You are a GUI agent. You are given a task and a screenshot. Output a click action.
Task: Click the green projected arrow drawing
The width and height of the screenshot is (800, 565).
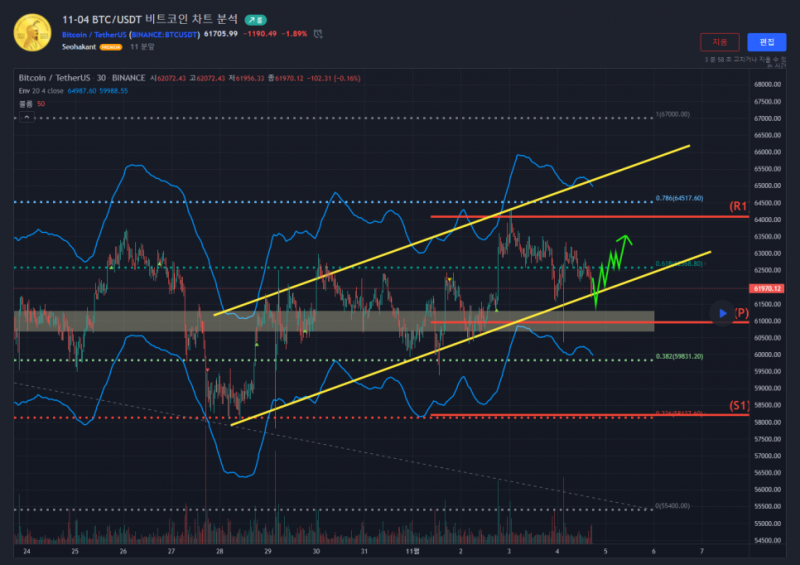pyautogui.click(x=610, y=268)
